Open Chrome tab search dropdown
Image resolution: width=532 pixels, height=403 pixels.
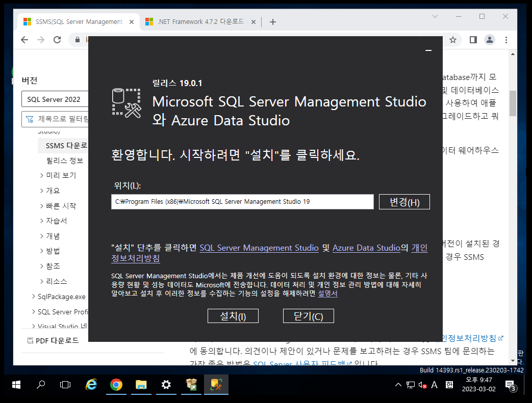click(435, 16)
